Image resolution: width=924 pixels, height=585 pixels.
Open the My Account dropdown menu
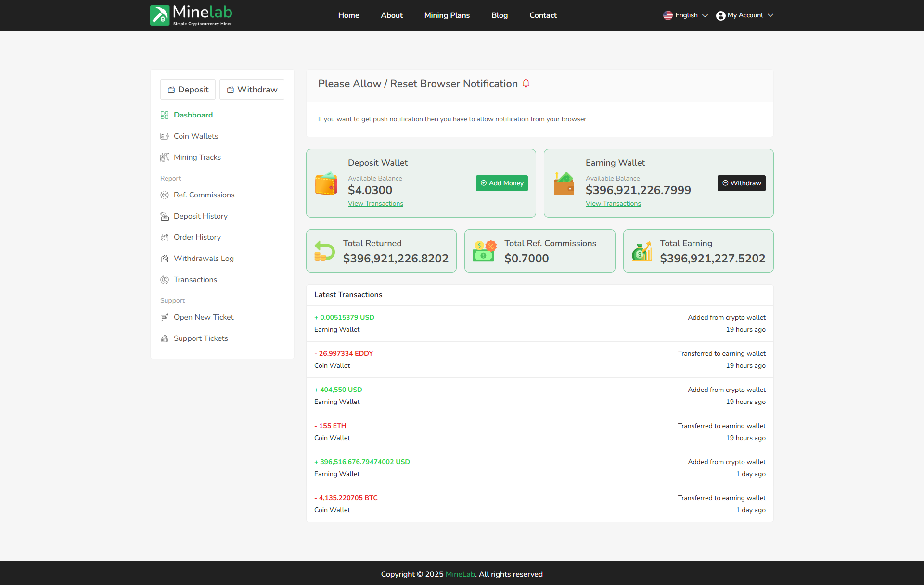(744, 15)
